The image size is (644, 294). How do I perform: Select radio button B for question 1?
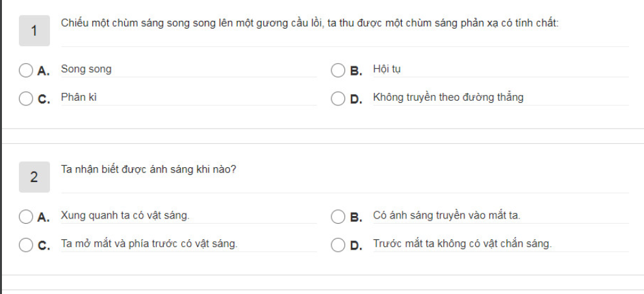[338, 70]
